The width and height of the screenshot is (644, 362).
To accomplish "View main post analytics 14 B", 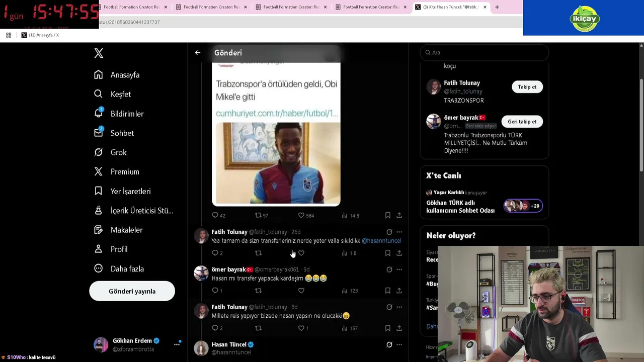I will 350,215.
